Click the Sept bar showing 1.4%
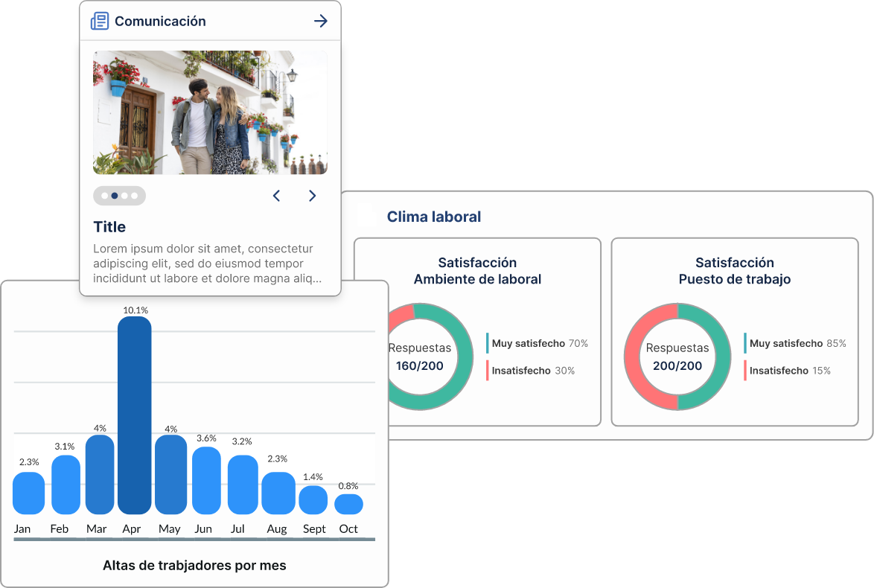874x588 pixels. (x=313, y=499)
